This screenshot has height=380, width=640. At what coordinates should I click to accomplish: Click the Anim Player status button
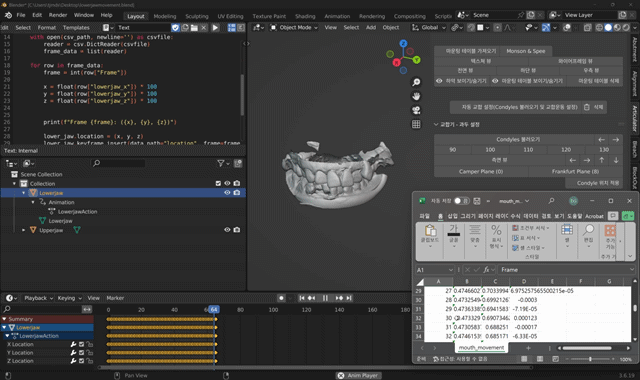[358, 376]
